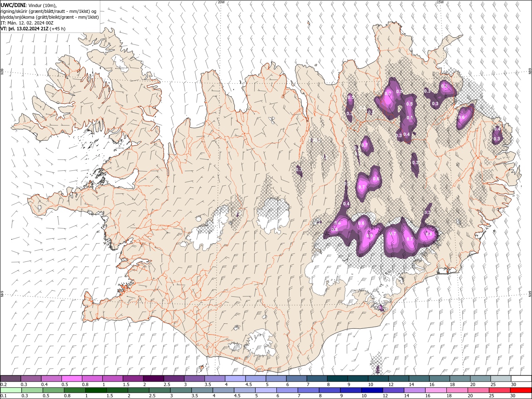Click the 3.5 label on the snow scale
Image resolution: width=532 pixels, height=399 pixels.
[x=208, y=384]
